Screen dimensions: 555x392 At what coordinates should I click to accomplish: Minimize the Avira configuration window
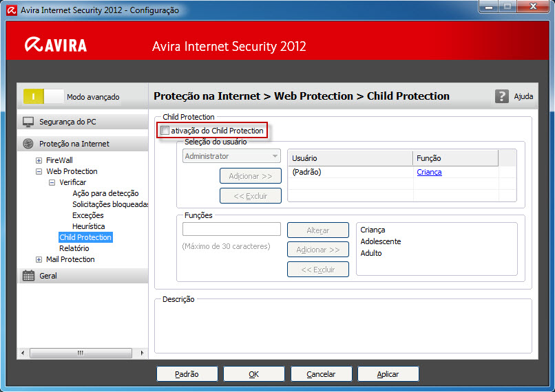tap(489, 6)
